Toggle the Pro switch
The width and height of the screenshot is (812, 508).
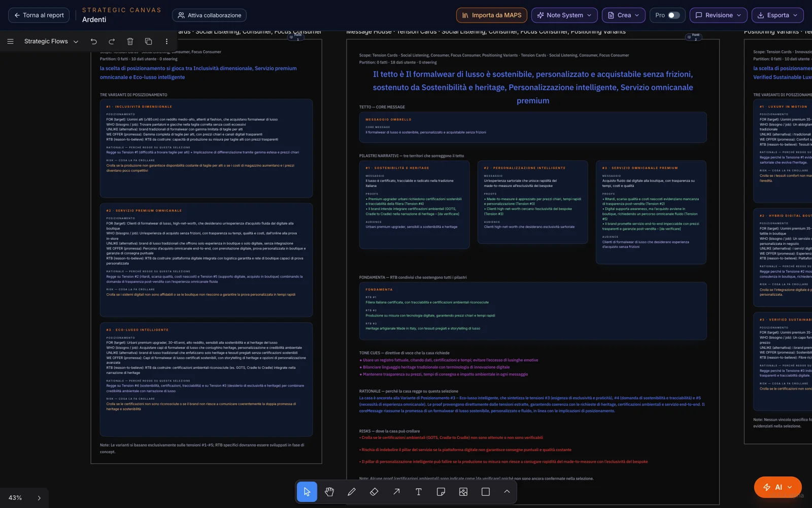(673, 15)
